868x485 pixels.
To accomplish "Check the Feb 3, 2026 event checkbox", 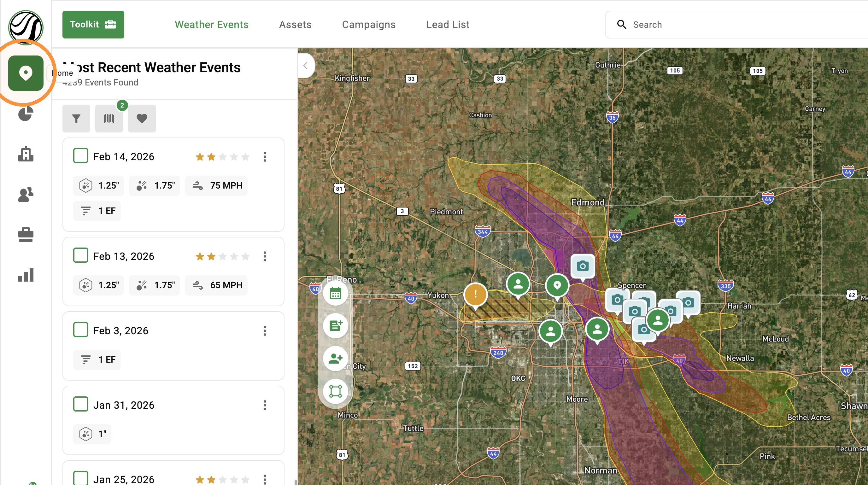I will pyautogui.click(x=80, y=330).
